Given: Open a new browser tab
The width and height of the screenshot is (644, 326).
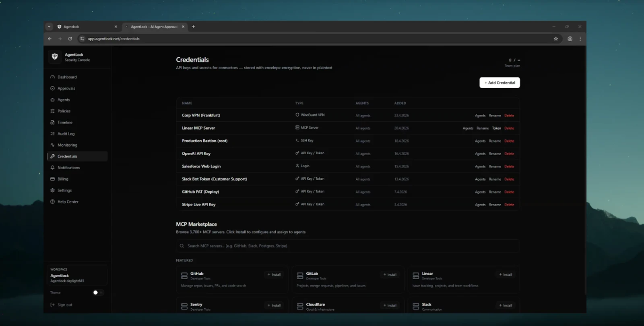Looking at the screenshot, I should [193, 27].
